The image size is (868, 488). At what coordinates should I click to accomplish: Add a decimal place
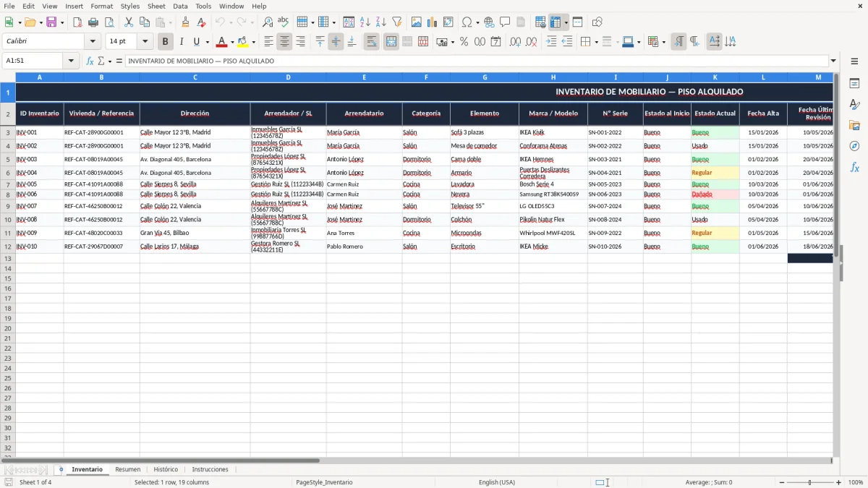click(515, 42)
